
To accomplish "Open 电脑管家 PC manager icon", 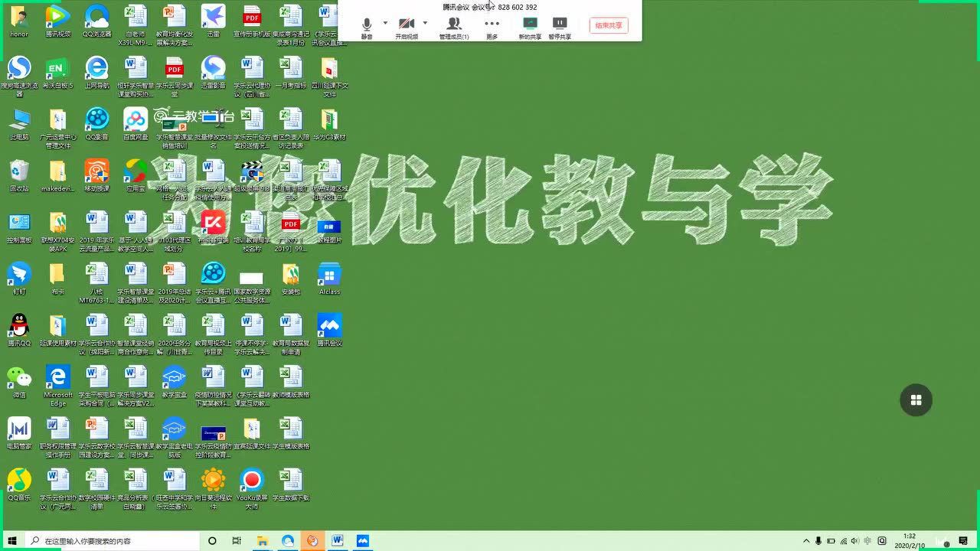I will tap(19, 433).
